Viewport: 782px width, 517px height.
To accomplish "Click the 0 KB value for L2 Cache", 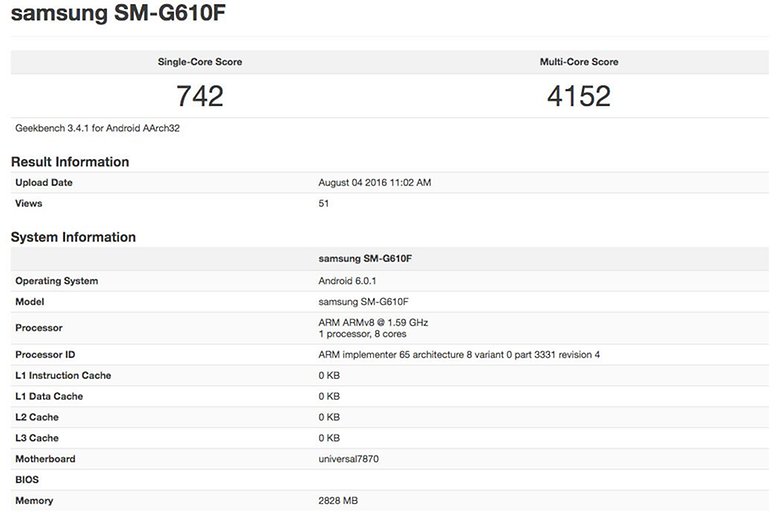I will click(329, 417).
